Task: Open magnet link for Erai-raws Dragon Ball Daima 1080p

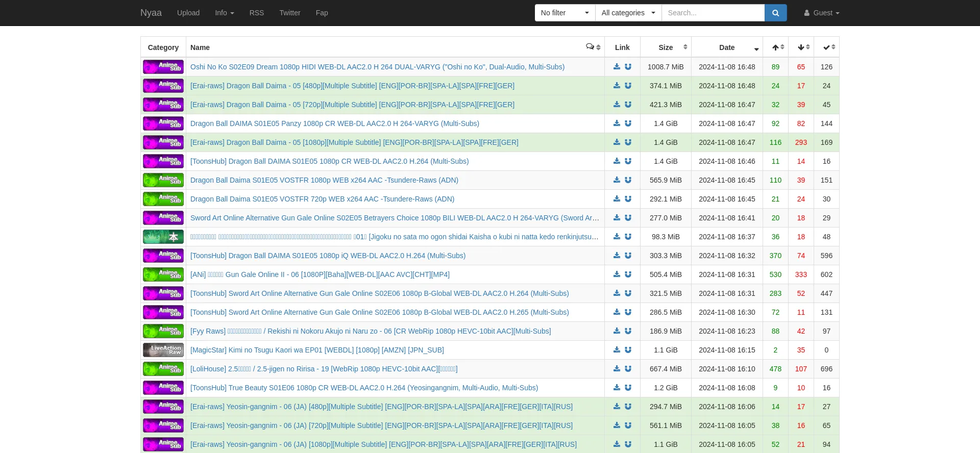Action: point(628,142)
